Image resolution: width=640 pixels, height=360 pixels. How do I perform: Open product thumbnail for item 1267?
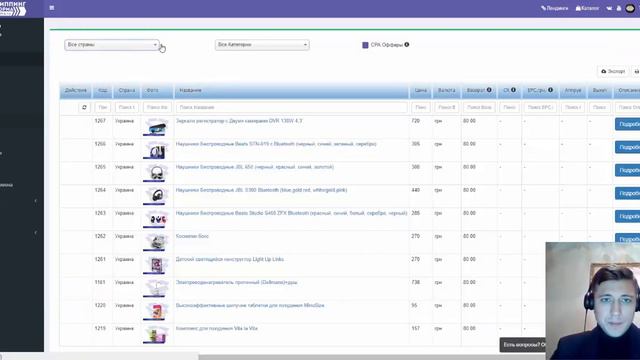point(156,127)
